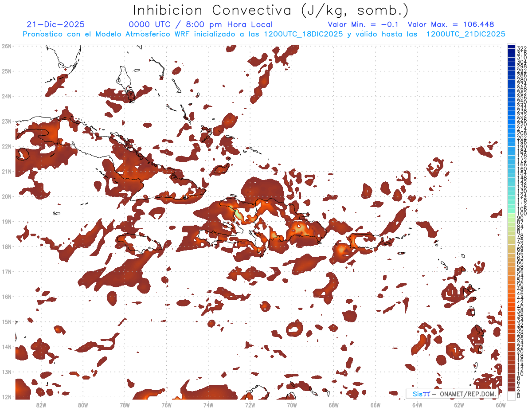Click the darkest blue swatch beside 322

click(511, 47)
